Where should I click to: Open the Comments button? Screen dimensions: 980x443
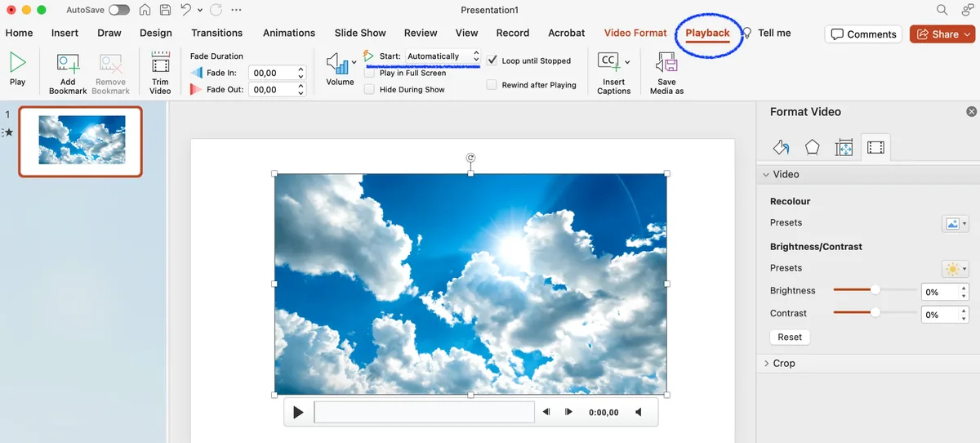tap(863, 34)
